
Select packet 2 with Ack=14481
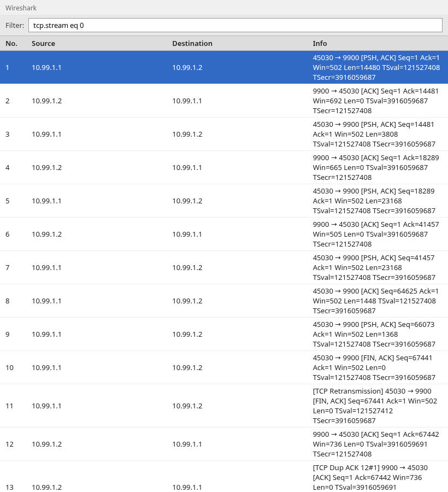point(375,101)
